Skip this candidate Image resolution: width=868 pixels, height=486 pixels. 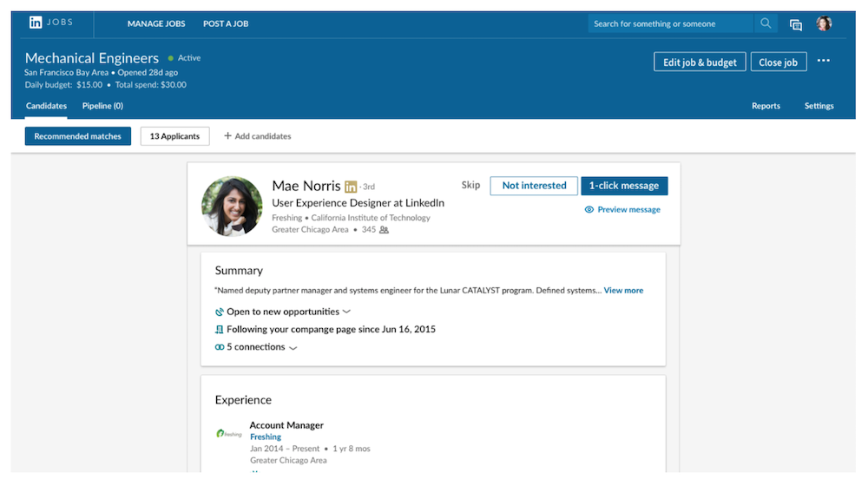click(x=470, y=186)
